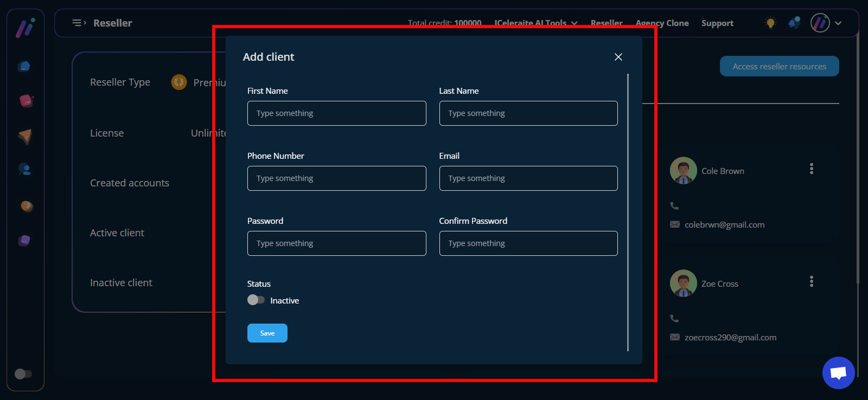The image size is (868, 400).
Task: Expand the profile avatar dropdown arrow
Action: [838, 23]
